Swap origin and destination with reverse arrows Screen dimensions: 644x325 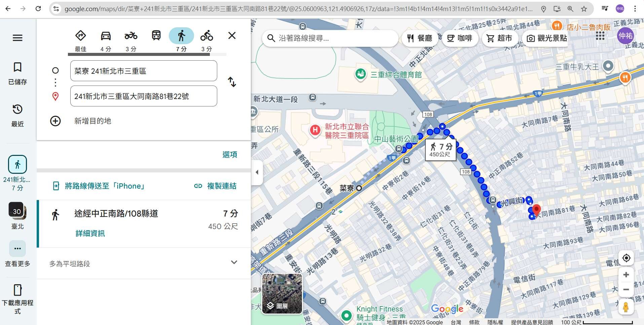pos(232,82)
